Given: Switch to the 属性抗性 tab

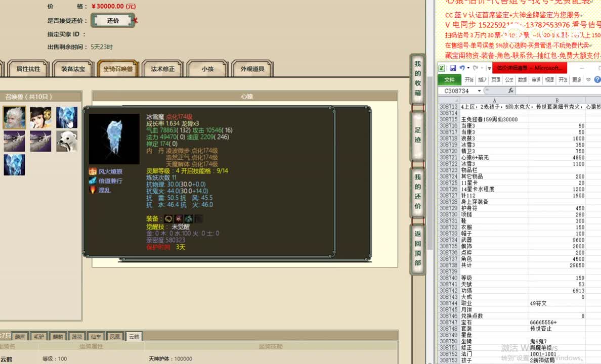Looking at the screenshot, I should click(28, 69).
